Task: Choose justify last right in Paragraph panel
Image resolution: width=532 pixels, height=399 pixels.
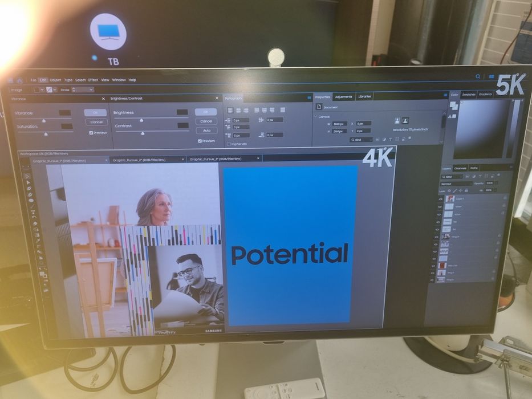Action: tap(272, 110)
